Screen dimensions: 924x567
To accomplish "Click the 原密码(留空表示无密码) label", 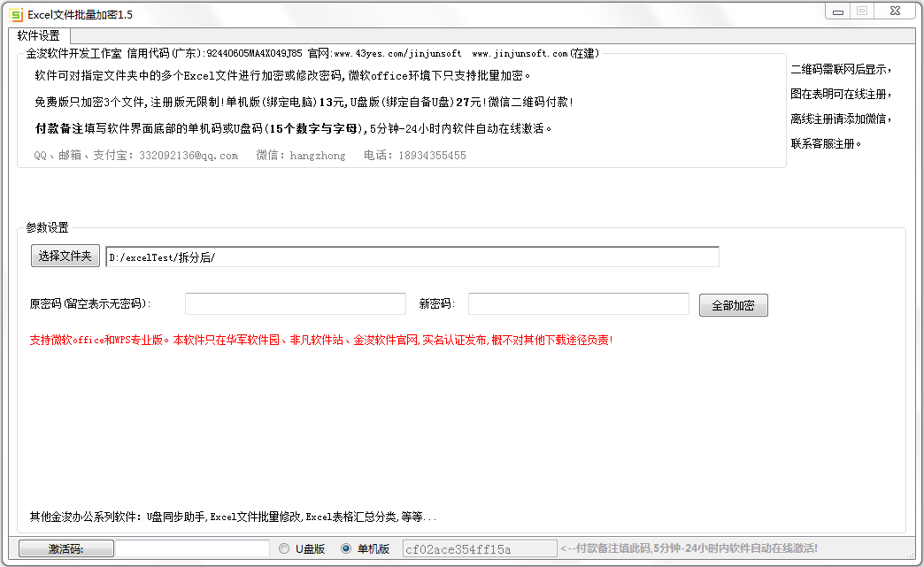I will pos(90,303).
